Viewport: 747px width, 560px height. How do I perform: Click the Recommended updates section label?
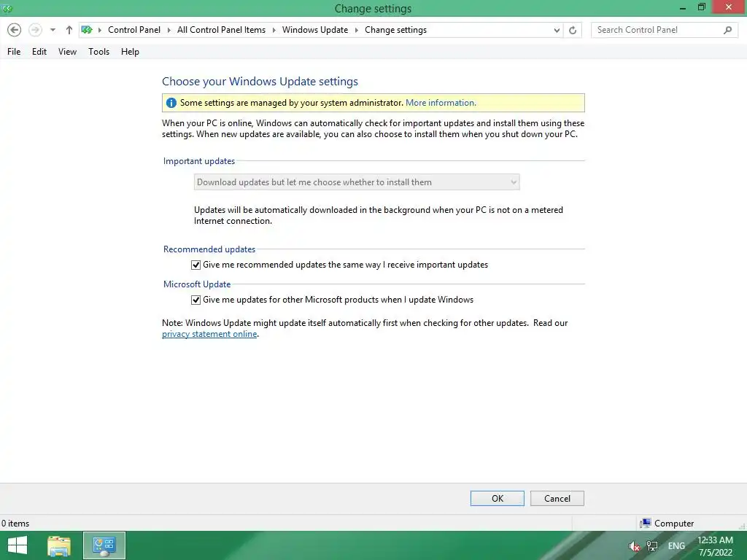(209, 249)
